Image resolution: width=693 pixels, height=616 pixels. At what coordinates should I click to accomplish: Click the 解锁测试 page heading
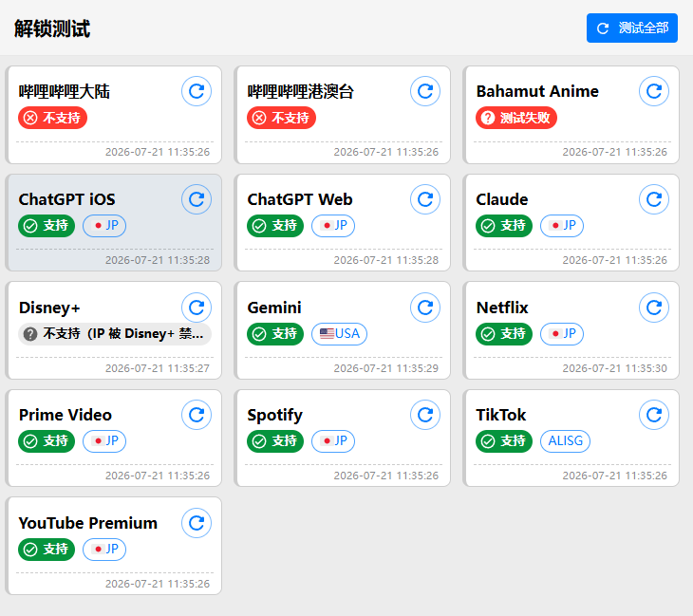(52, 28)
